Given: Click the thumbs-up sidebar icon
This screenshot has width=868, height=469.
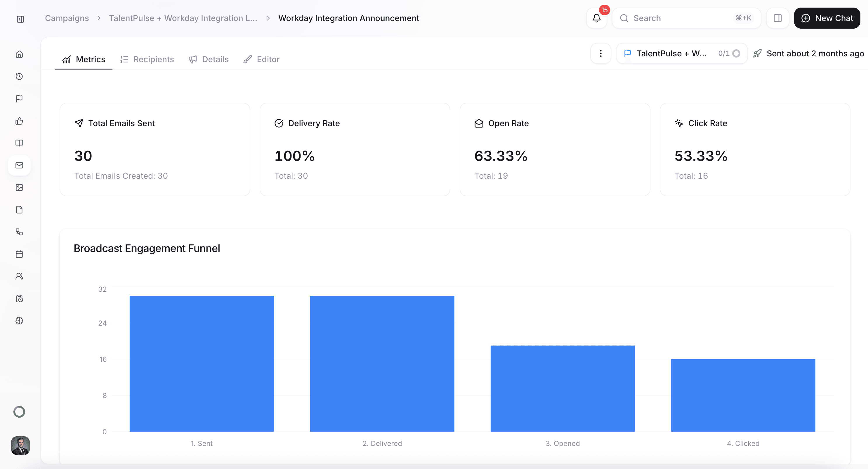Looking at the screenshot, I should [19, 121].
